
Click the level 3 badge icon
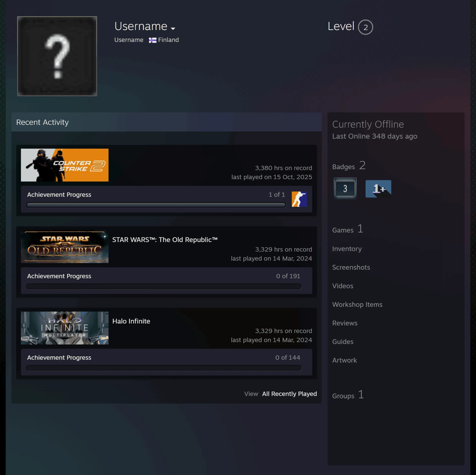(x=345, y=189)
